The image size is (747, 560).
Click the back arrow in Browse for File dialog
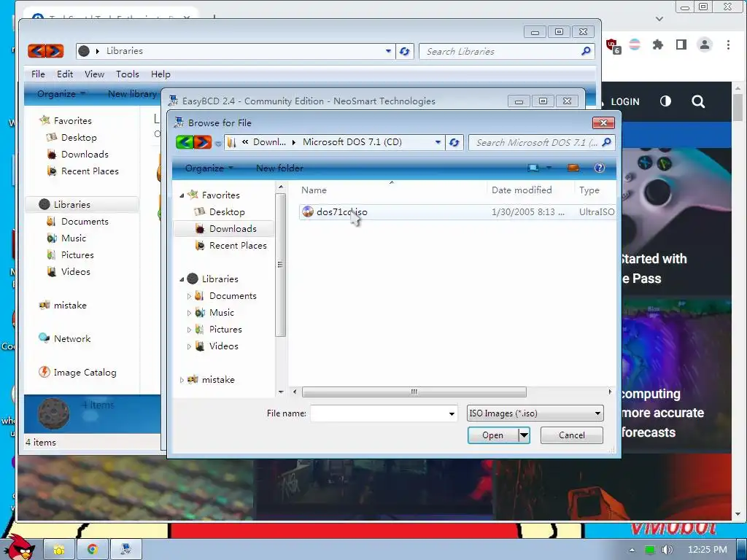click(185, 142)
